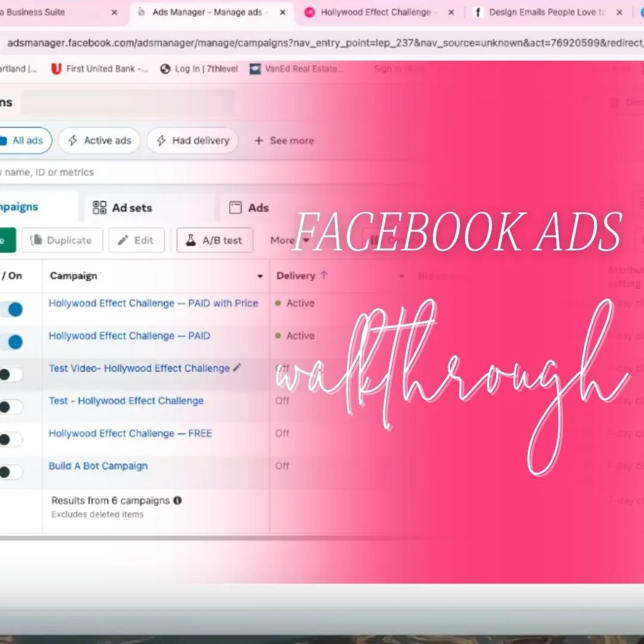Click the Duplicate button
This screenshot has height=644, width=644.
tap(62, 240)
